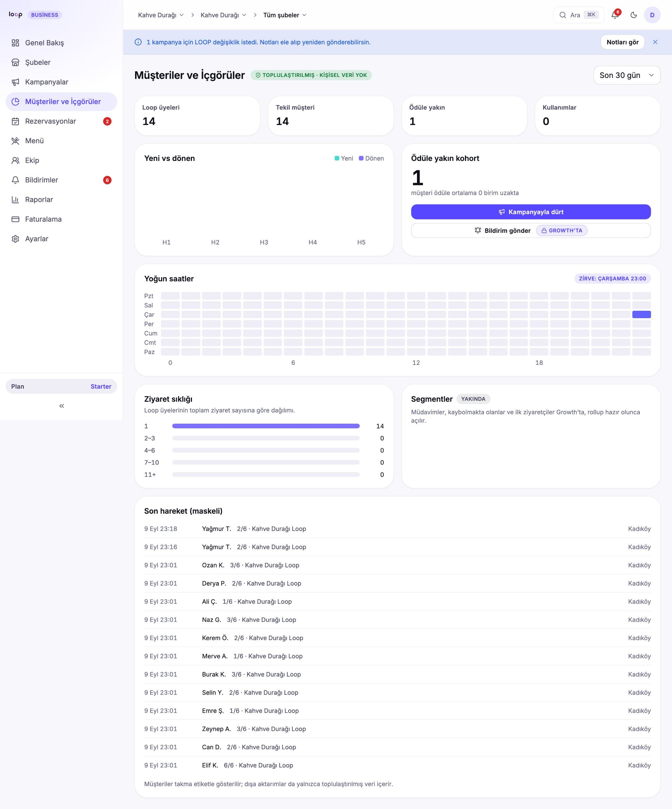Click the red 6 badge on sidebar Bildirimler
This screenshot has height=809, width=672.
[x=108, y=180]
